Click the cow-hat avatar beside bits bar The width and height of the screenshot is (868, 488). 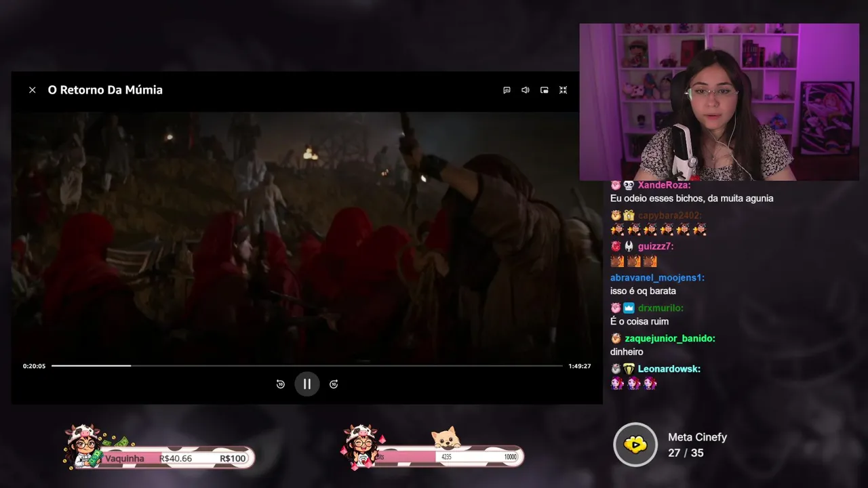pyautogui.click(x=361, y=446)
